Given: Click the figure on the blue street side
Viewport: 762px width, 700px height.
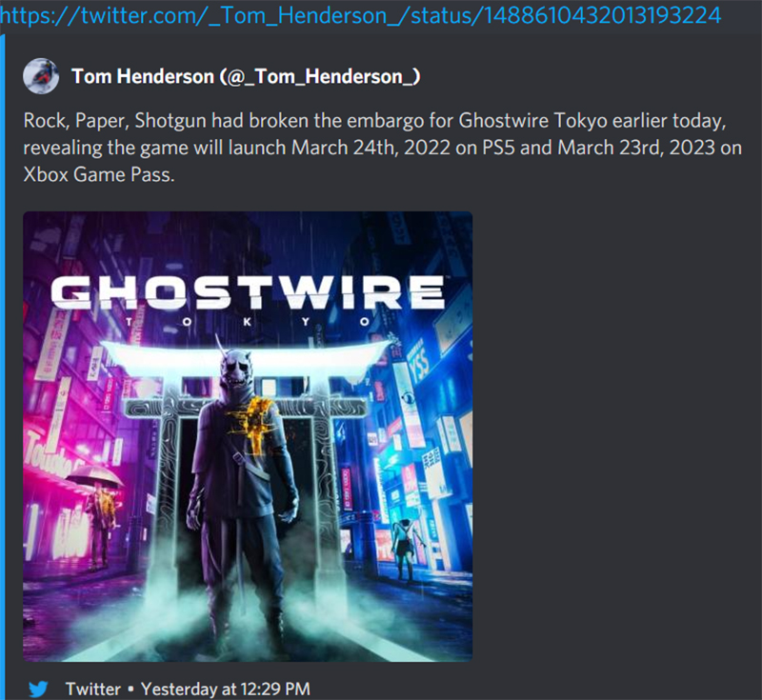Looking at the screenshot, I should pyautogui.click(x=403, y=549).
